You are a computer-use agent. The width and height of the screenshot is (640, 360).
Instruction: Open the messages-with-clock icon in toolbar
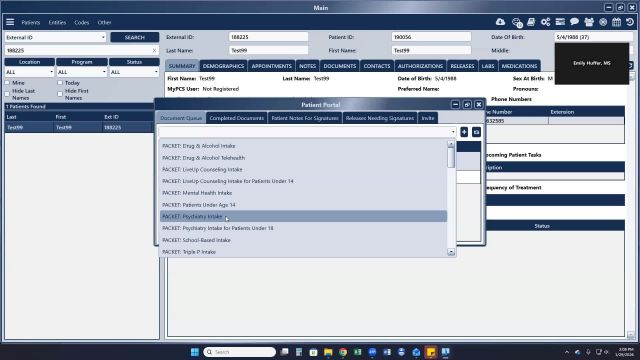[x=517, y=22]
